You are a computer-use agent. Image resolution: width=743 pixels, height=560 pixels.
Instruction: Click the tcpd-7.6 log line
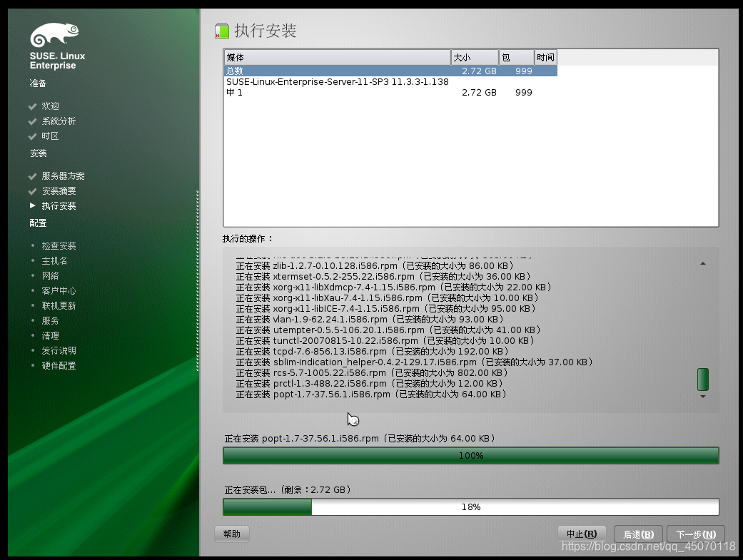pos(373,352)
